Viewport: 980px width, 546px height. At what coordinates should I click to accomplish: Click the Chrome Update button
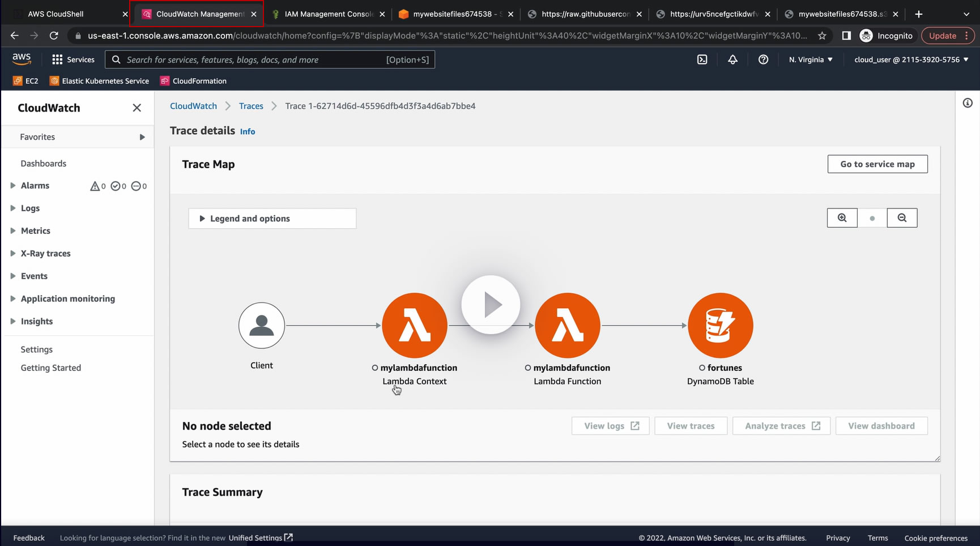point(948,36)
